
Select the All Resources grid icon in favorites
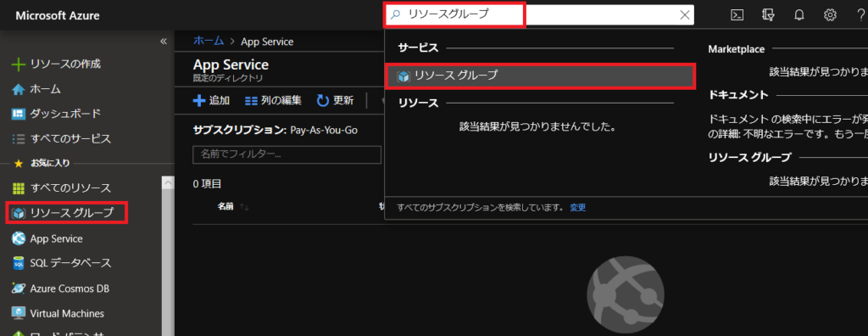click(x=19, y=188)
